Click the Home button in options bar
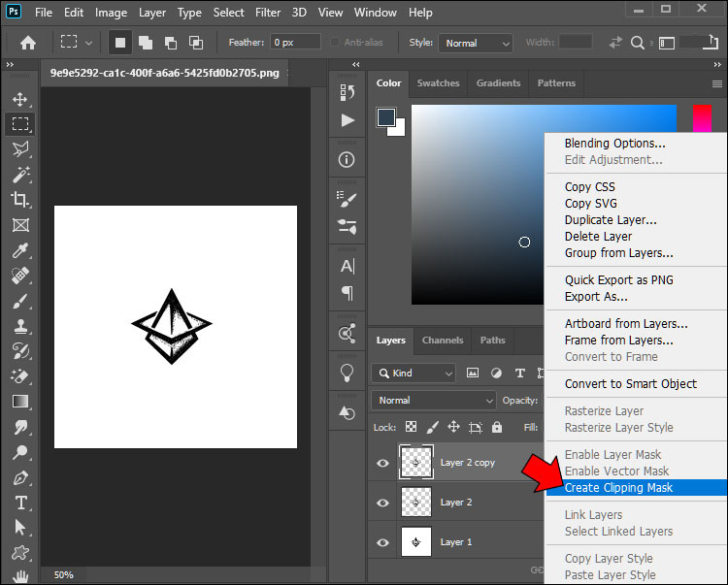 [x=28, y=43]
